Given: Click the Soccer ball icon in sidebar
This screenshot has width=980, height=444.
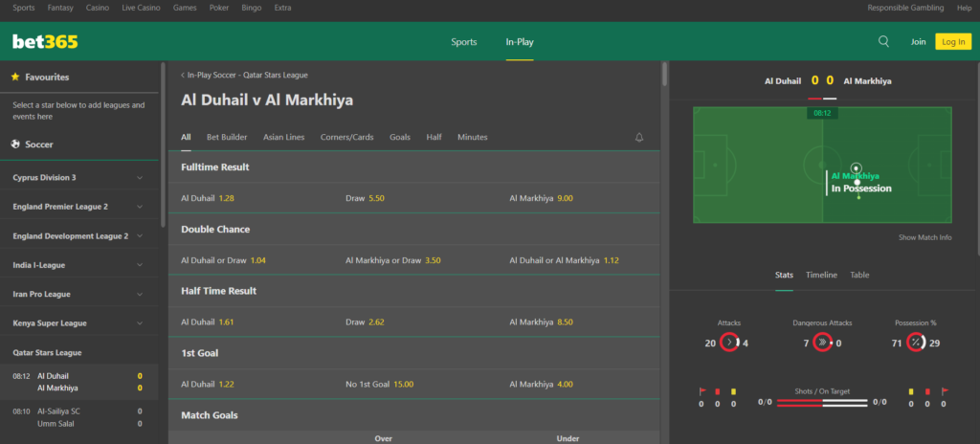Looking at the screenshot, I should [15, 144].
